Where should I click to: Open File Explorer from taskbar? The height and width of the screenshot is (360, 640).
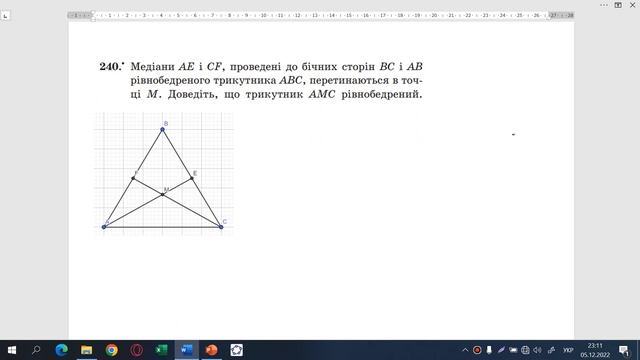click(87, 350)
